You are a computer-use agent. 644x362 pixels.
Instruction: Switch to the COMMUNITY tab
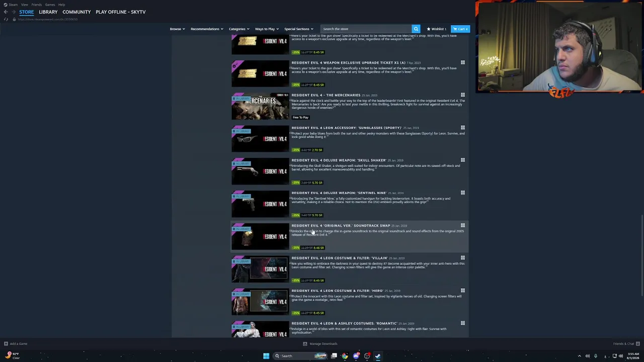(76, 12)
